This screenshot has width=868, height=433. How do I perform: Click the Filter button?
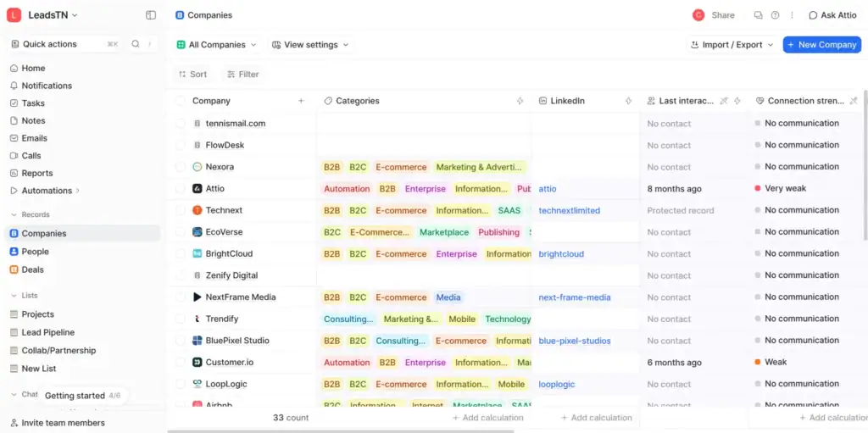pos(243,75)
